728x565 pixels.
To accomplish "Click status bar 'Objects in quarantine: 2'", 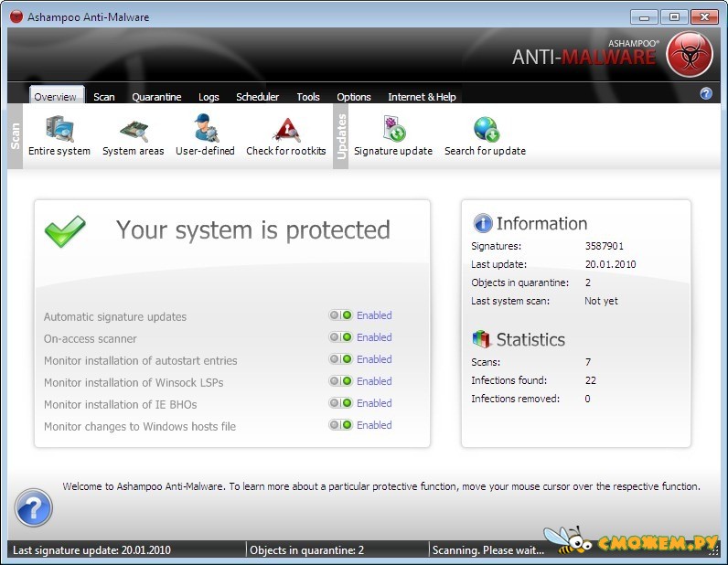I will tap(306, 550).
